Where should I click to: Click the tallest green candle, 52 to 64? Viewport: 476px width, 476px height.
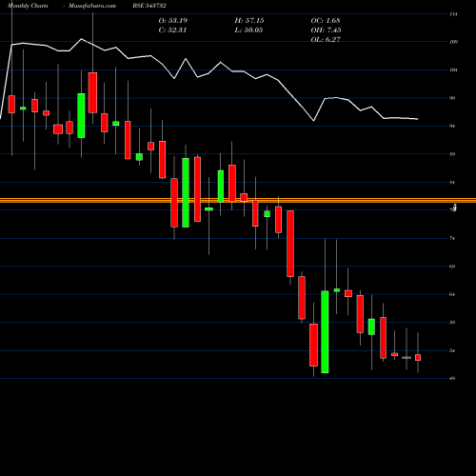point(325,331)
